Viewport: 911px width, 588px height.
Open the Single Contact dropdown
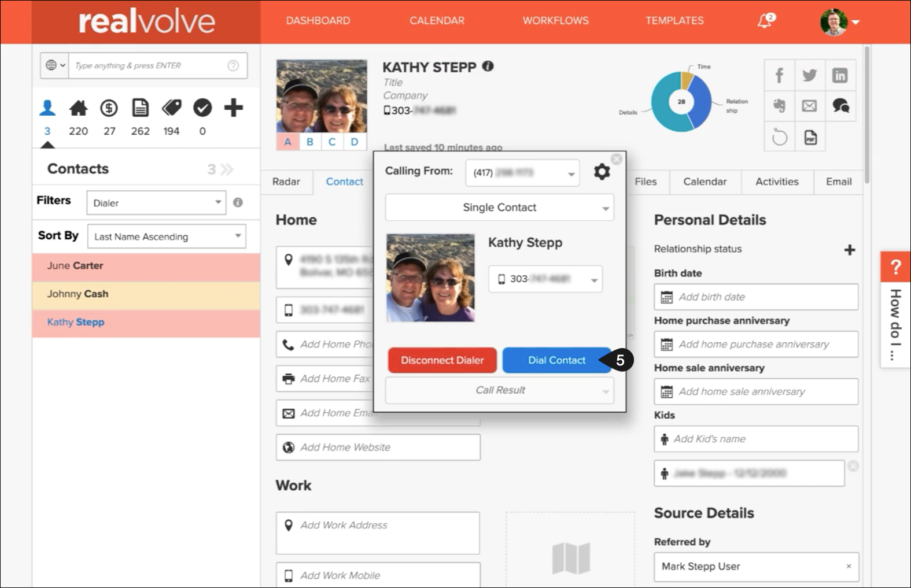(499, 208)
